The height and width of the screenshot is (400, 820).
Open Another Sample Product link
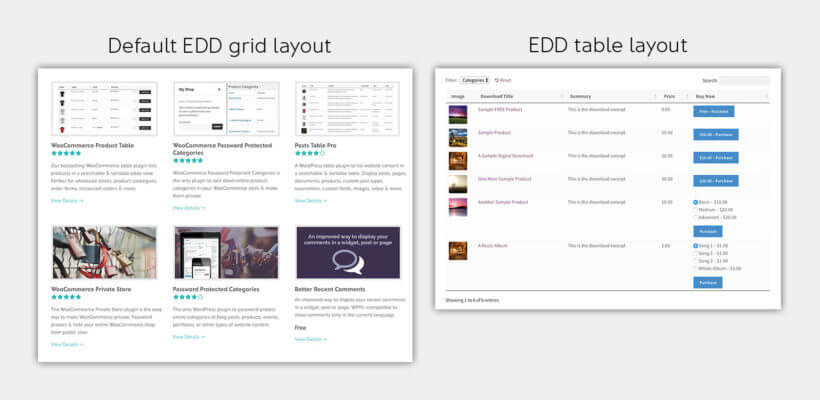pyautogui.click(x=503, y=202)
